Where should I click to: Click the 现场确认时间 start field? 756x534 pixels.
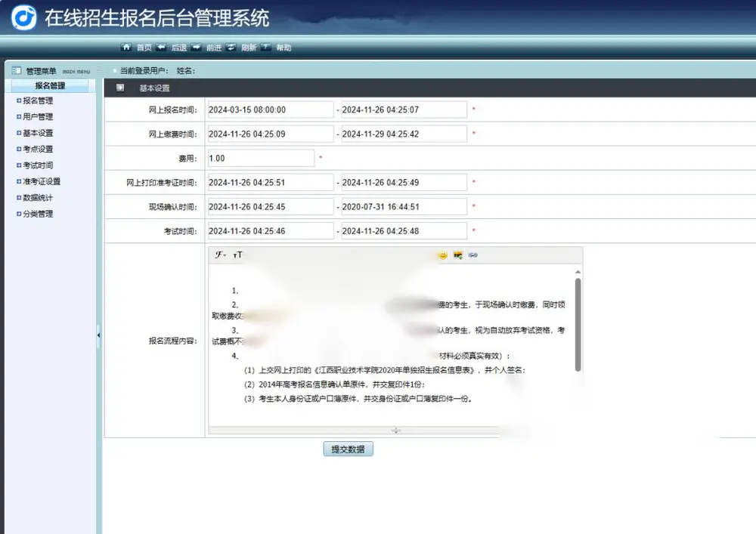coord(271,206)
